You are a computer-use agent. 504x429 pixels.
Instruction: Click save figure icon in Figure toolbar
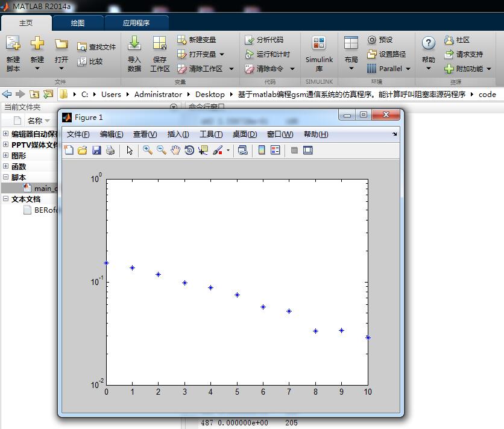tap(96, 150)
